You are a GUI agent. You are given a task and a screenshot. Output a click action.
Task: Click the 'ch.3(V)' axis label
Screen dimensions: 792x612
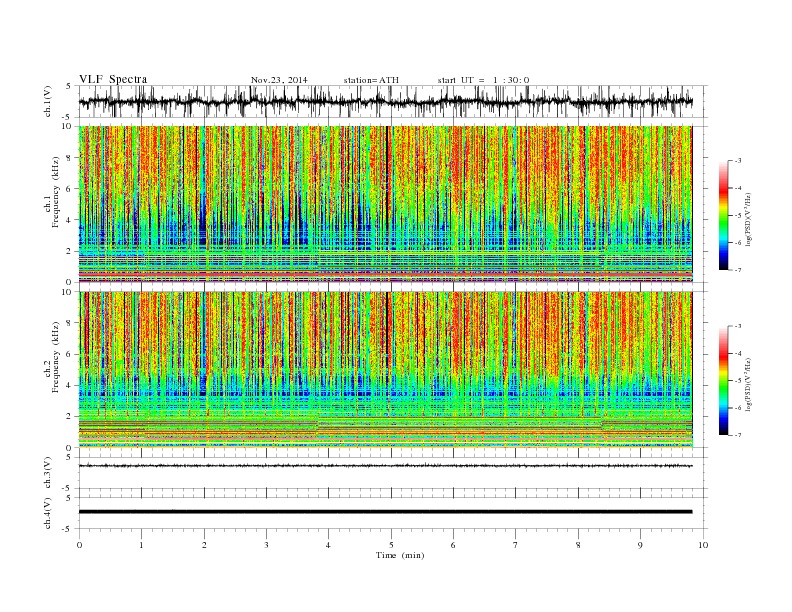coord(48,473)
